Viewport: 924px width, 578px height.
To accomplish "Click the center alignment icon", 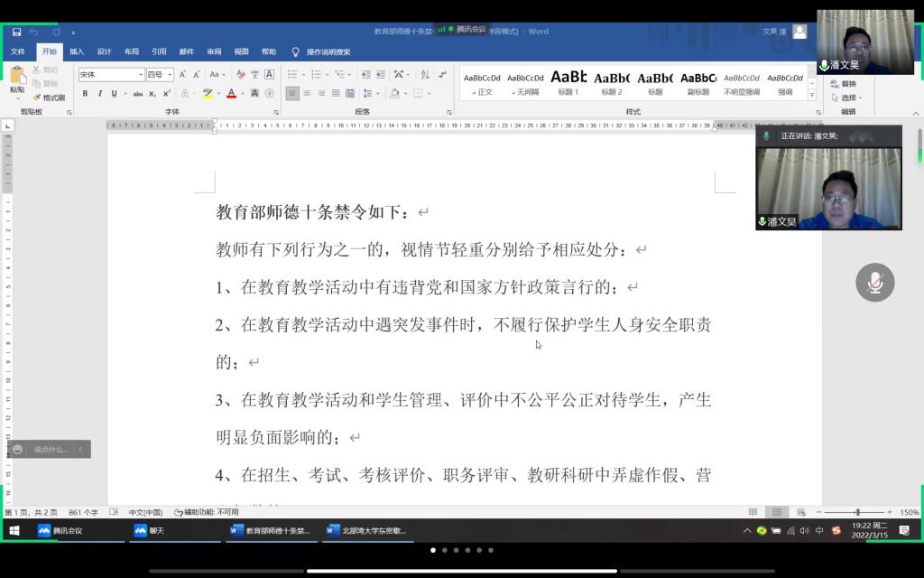I will pyautogui.click(x=307, y=93).
